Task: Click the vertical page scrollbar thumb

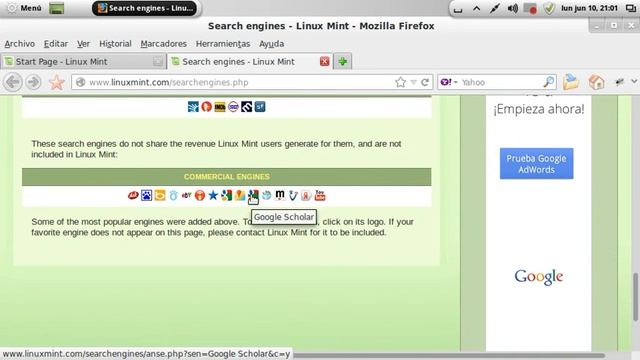Action: tap(636, 297)
